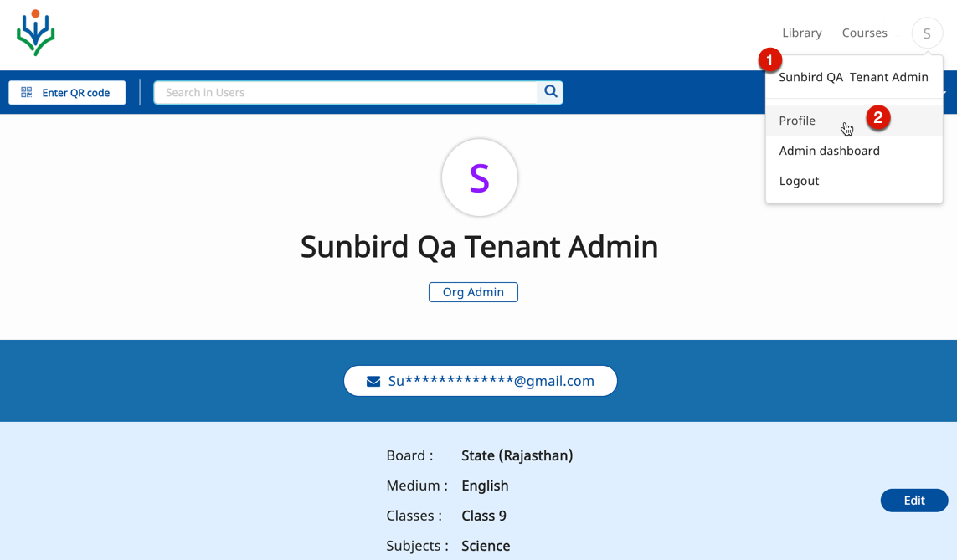957x560 pixels.
Task: Go to Courses in the header
Action: (864, 33)
